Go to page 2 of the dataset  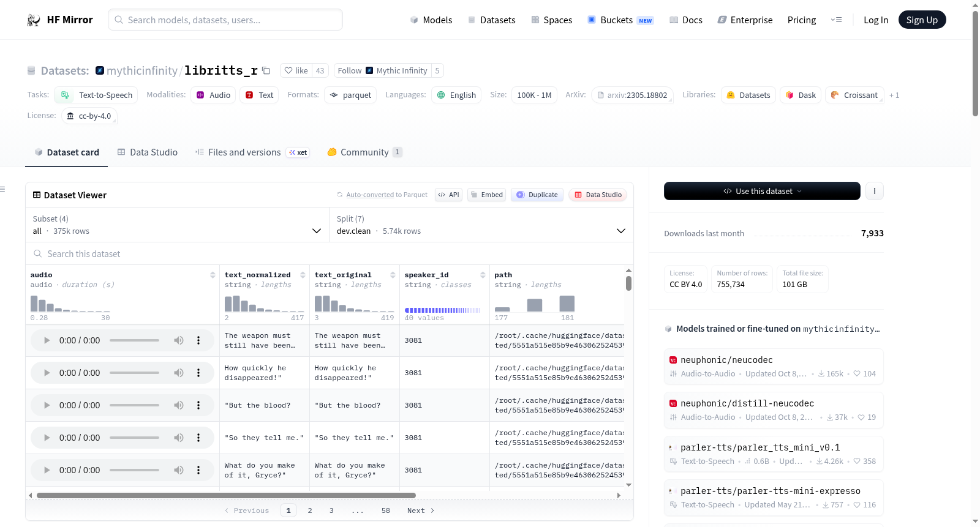pyautogui.click(x=310, y=510)
